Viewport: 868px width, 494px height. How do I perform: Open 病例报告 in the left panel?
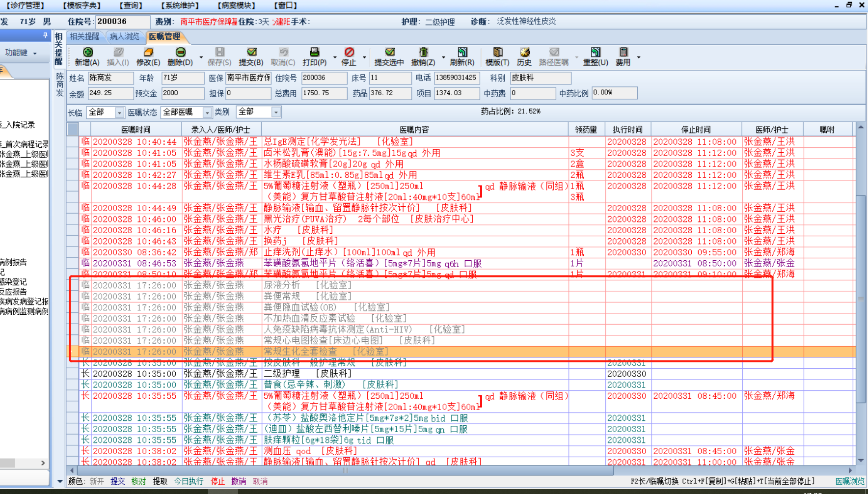[x=13, y=262]
